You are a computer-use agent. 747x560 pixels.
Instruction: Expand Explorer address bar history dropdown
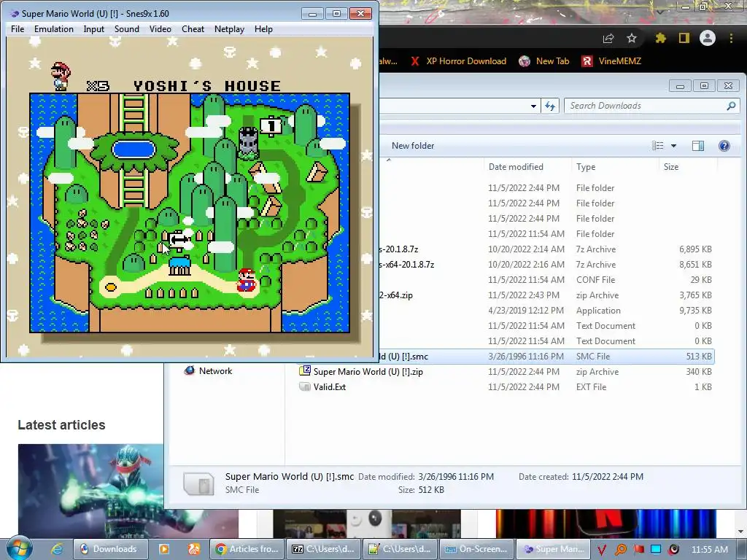[x=533, y=106]
